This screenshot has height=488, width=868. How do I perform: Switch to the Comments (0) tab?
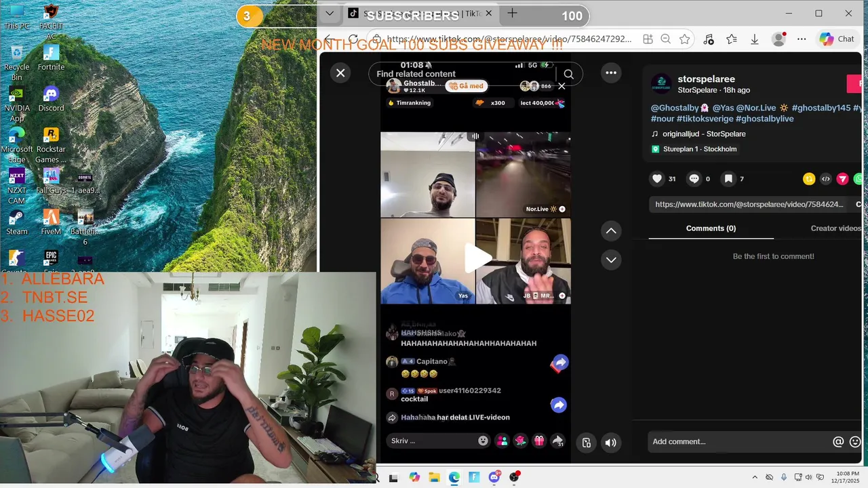(711, 228)
